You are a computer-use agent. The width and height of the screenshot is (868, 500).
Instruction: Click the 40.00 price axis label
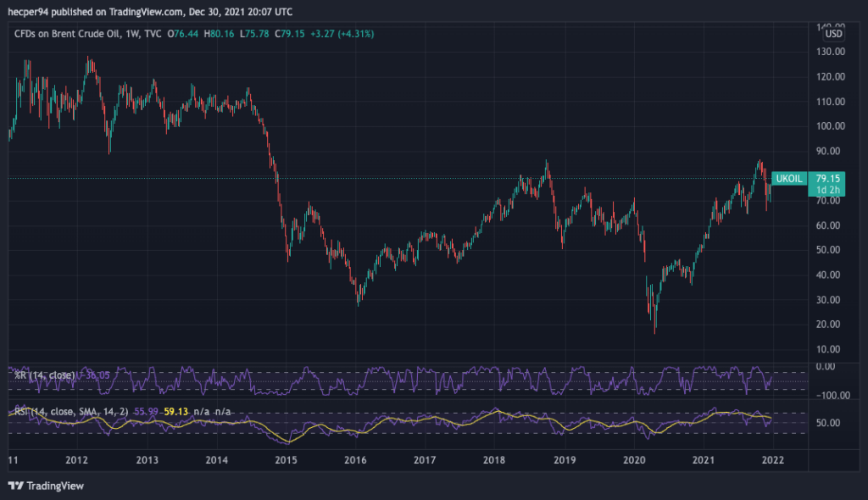click(x=828, y=275)
